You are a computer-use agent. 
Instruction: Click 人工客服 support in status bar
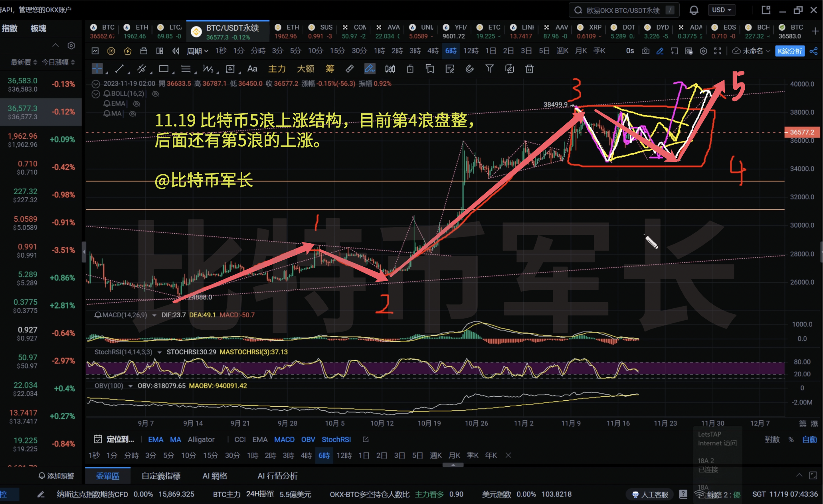coord(650,494)
